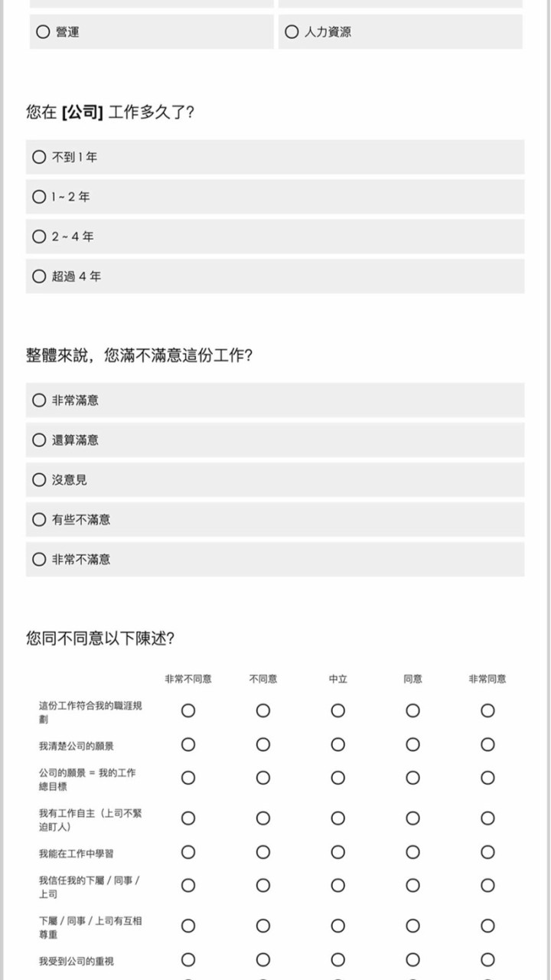Pick the 2 ~ 4 年 tenure option

(x=39, y=237)
